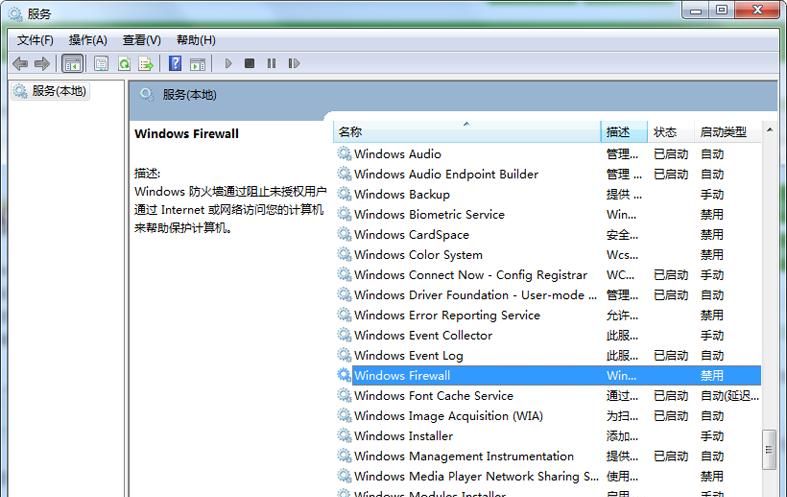The height and width of the screenshot is (497, 787).
Task: Click the Restart service button
Action: pyautogui.click(x=294, y=63)
